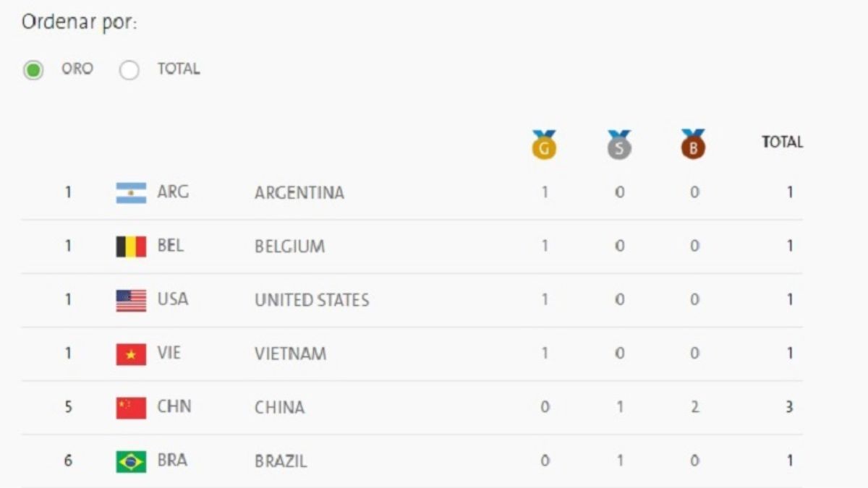Click the VIETNAM country name
The height and width of the screenshot is (488, 868).
click(290, 354)
